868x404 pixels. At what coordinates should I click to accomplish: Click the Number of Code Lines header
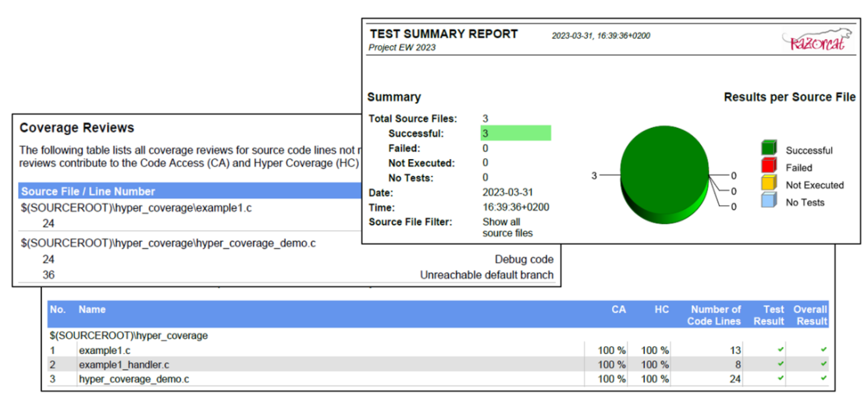click(x=713, y=315)
